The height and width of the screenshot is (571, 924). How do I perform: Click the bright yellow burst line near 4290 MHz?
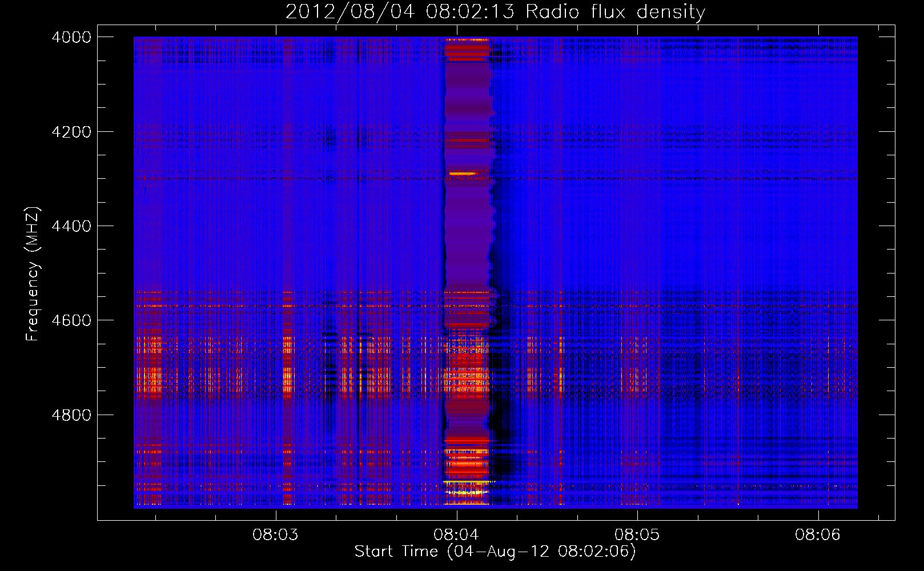463,173
